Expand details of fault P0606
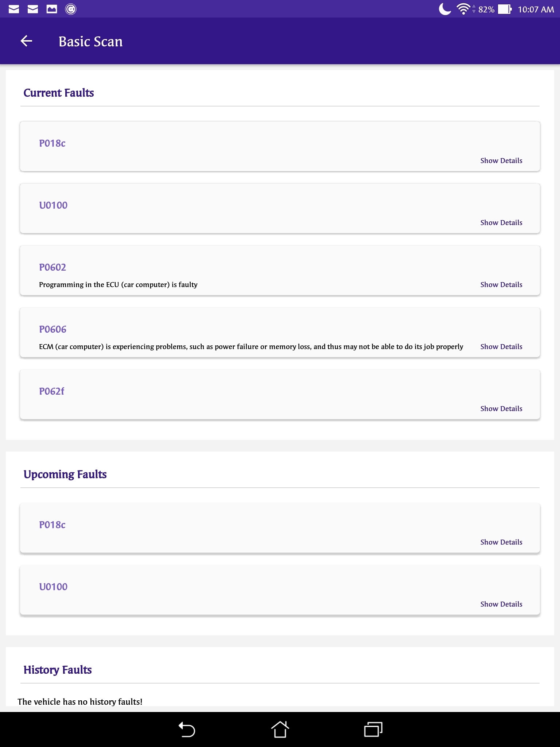Screen dimensions: 560x747 click(501, 347)
